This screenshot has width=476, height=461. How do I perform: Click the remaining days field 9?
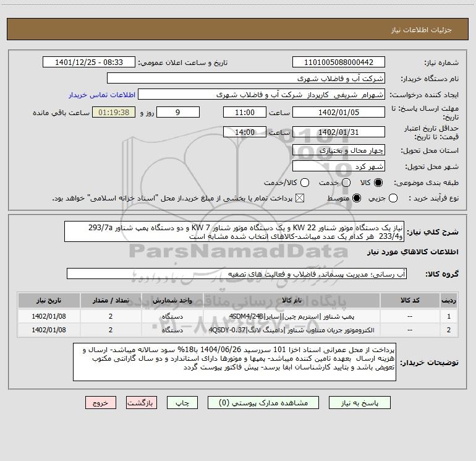(x=178, y=112)
